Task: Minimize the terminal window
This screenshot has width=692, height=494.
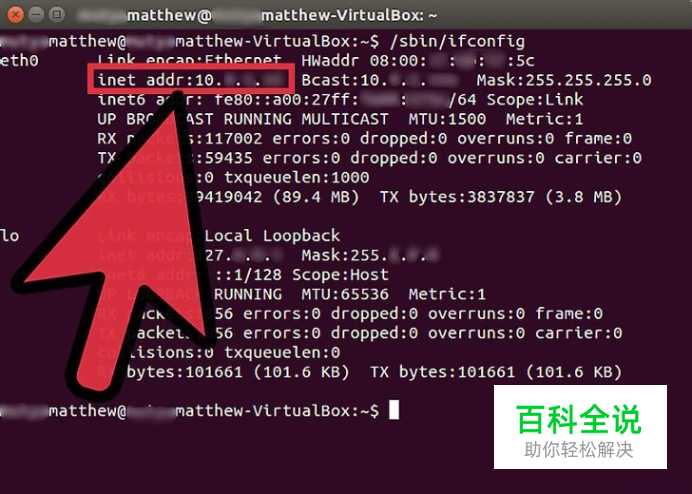Action: tap(36, 15)
